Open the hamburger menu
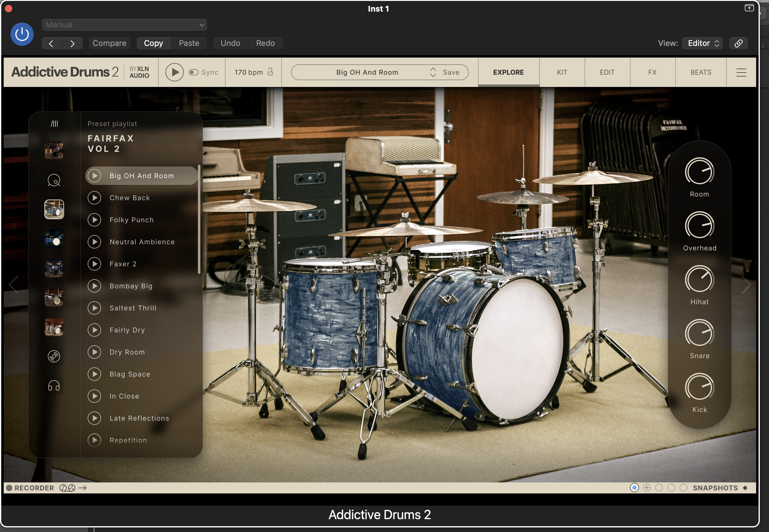Viewport: 769px width, 532px height. point(741,72)
